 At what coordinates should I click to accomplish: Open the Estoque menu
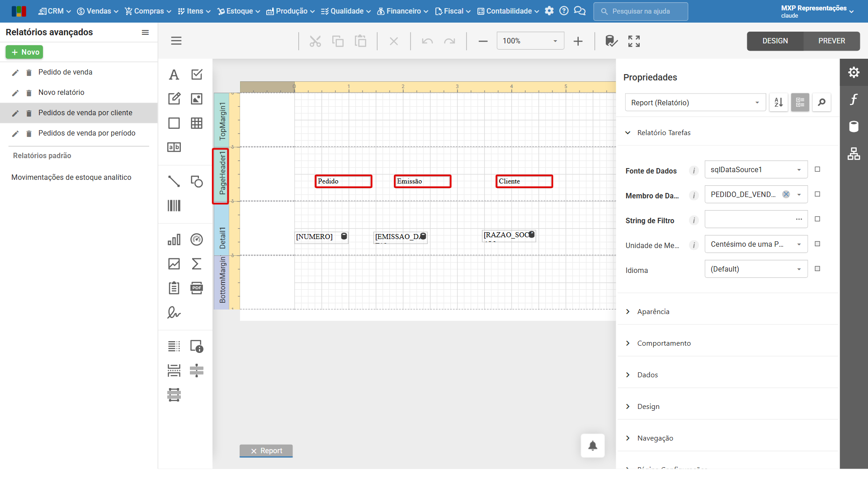tap(239, 11)
